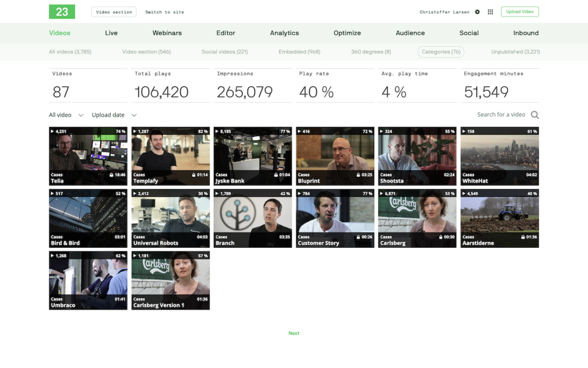588x368 pixels.
Task: Open the Carlsberg 00:30 video thumbnail
Action: [417, 218]
